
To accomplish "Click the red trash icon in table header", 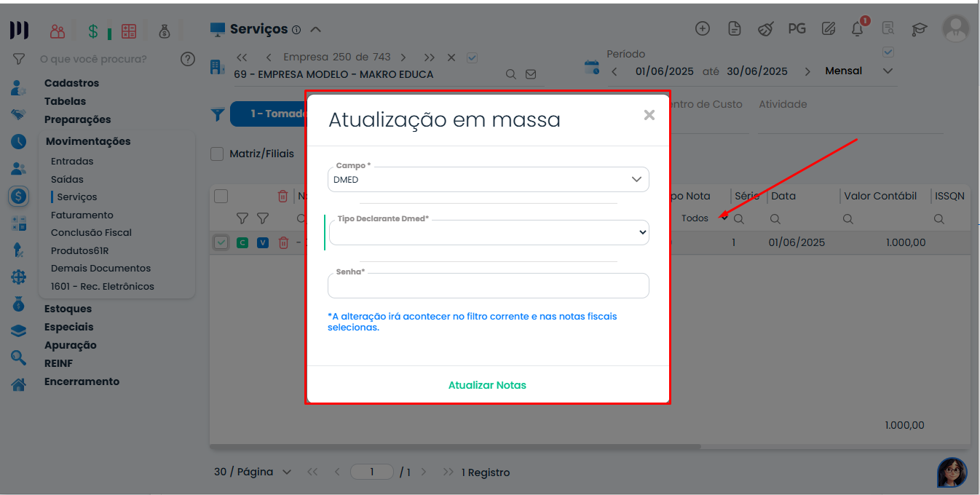I will pos(283,196).
